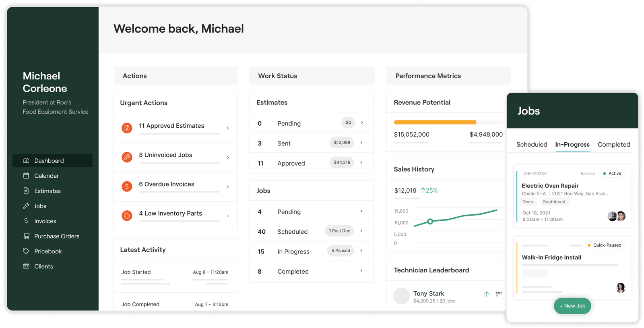Click the Purchase Orders cart icon

tap(26, 236)
